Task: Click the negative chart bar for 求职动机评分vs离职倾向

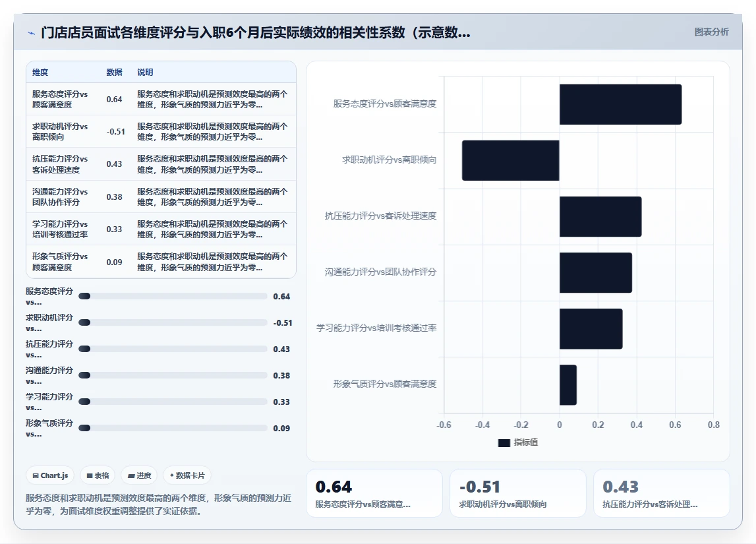Action: click(511, 161)
